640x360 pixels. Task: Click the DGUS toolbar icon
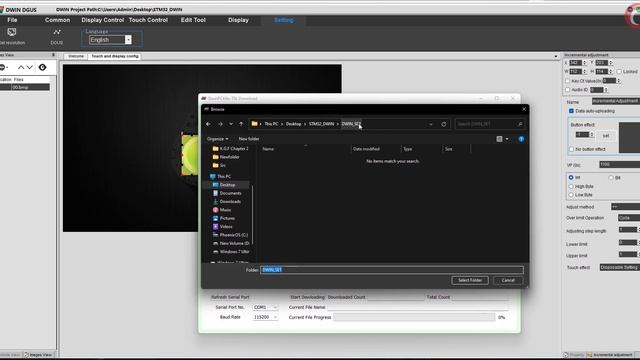[x=57, y=32]
